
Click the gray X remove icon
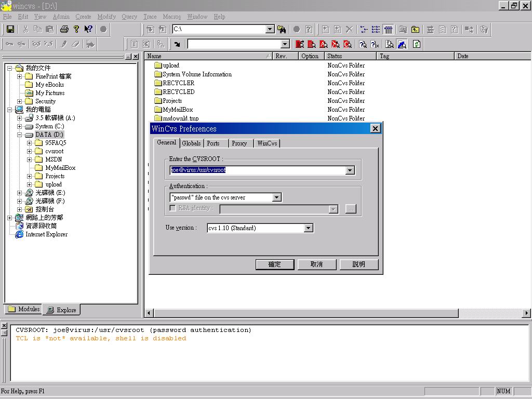click(x=349, y=30)
